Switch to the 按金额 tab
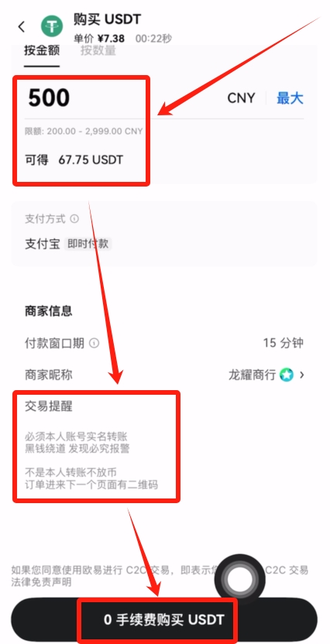 point(42,50)
